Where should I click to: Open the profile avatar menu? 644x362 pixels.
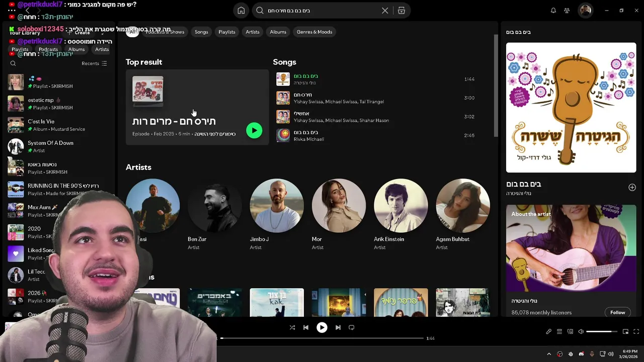tap(585, 11)
